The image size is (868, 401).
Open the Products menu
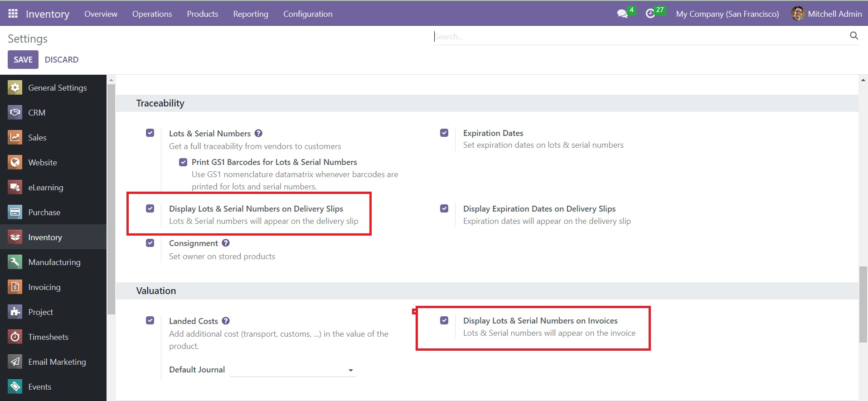[203, 14]
